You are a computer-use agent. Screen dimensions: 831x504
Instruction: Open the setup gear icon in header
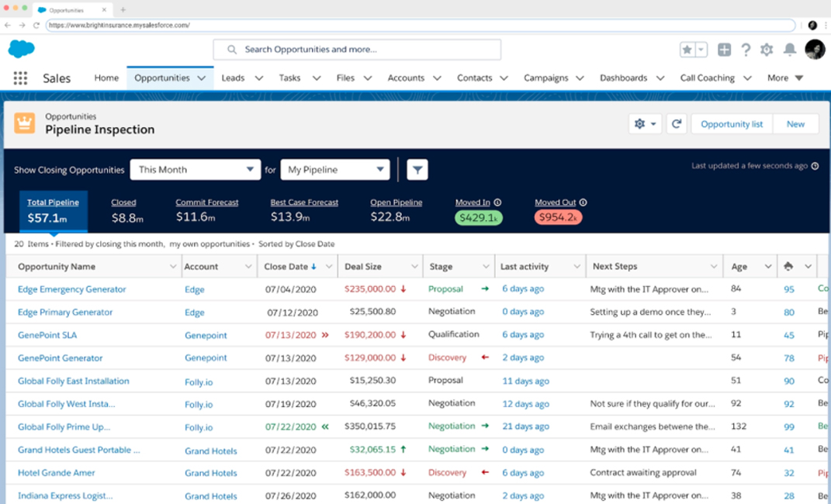767,50
